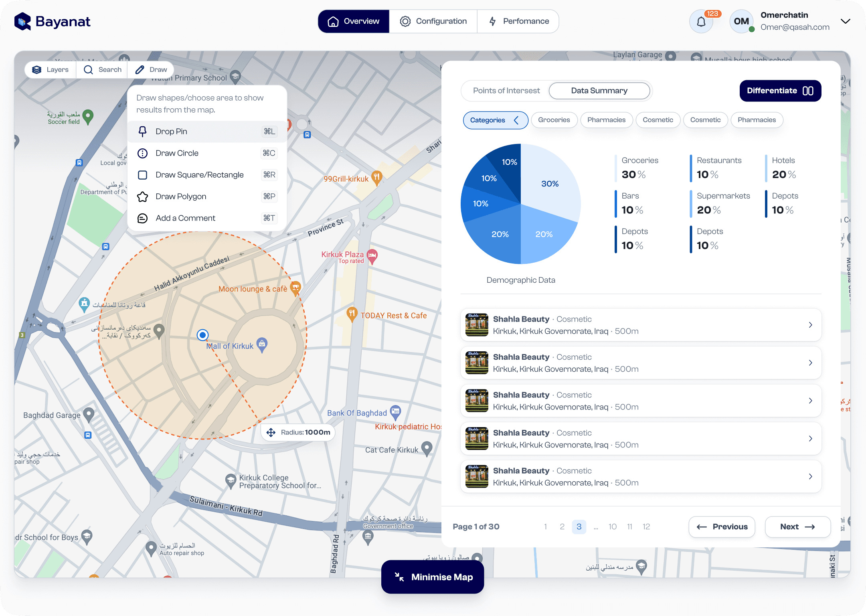
Task: Expand first Shahla Beauty result chevron
Action: [x=810, y=325]
